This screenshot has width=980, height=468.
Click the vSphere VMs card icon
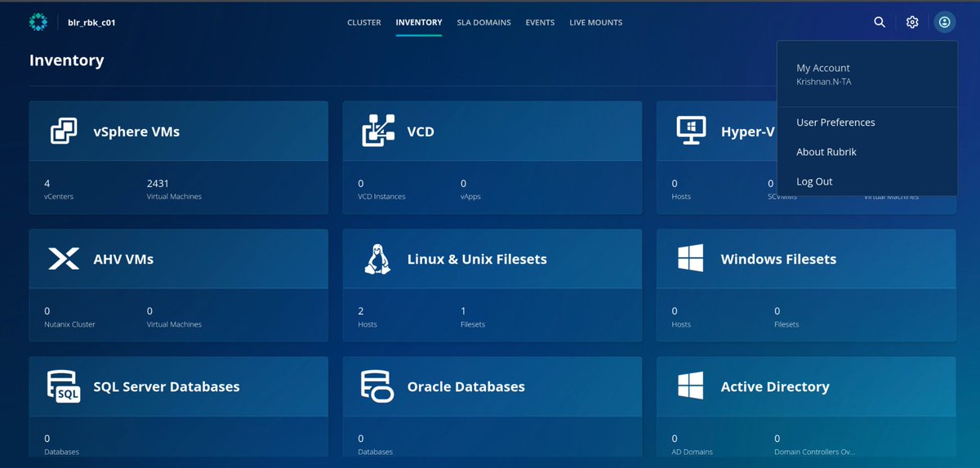click(x=64, y=131)
